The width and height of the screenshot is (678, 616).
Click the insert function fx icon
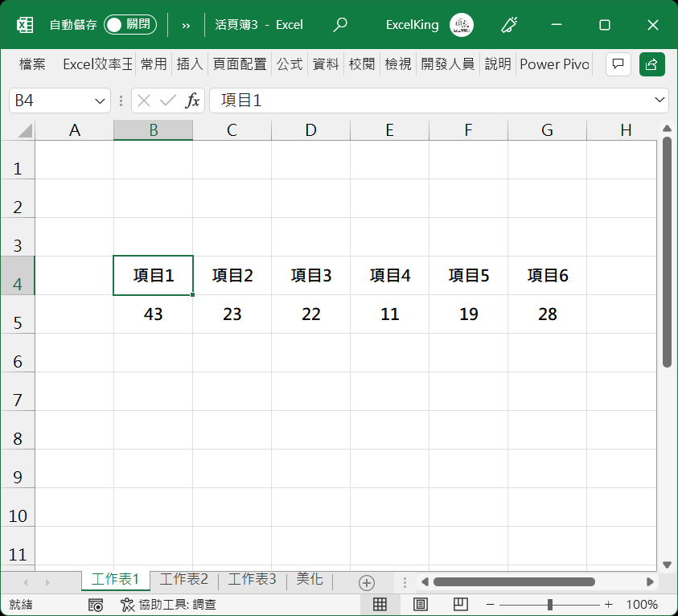[x=192, y=101]
